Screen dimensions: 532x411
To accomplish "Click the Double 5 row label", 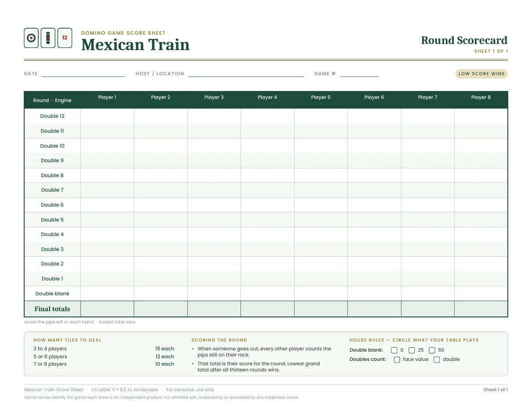I will coord(52,220).
